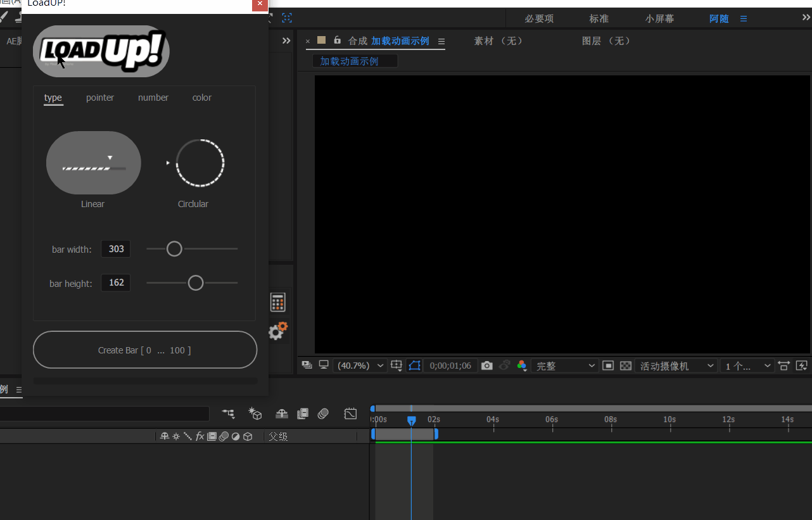Toggle Draft 3D icon in timeline
The height and width of the screenshot is (520, 812).
click(x=255, y=414)
